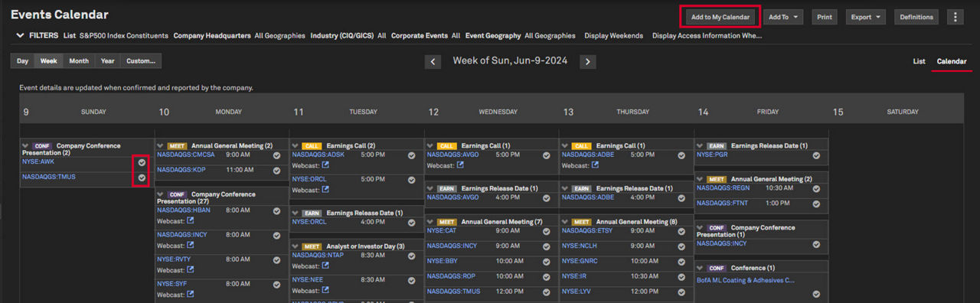Open the webcast icon under NASDAQGS:AVGO earnings call
This screenshot has height=303, width=980.
pos(460,165)
